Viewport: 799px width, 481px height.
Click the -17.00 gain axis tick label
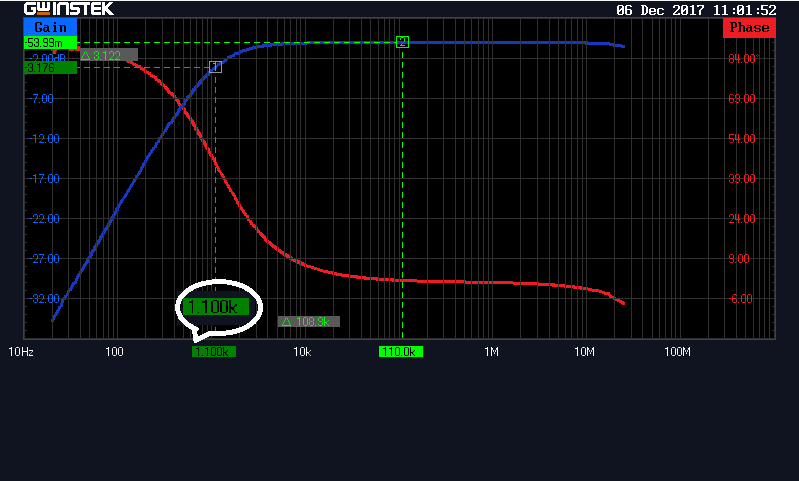pyautogui.click(x=46, y=179)
